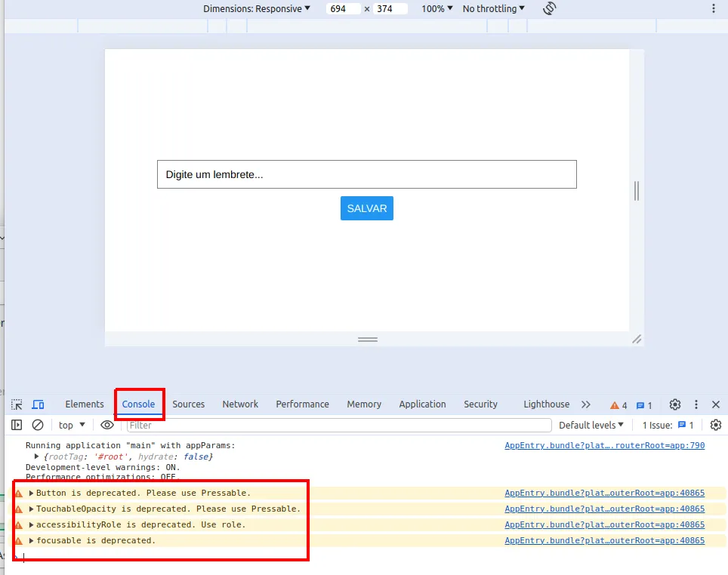The height and width of the screenshot is (575, 728).
Task: Open the Dimensions: Responsive dropdown
Action: (x=257, y=8)
